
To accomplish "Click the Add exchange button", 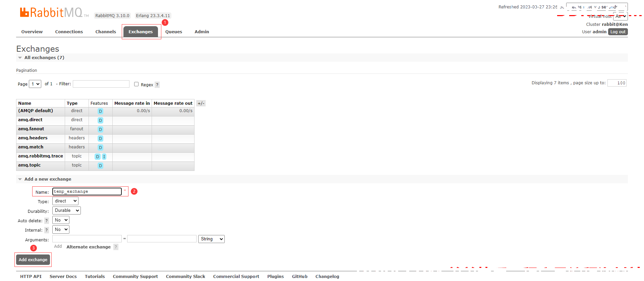I will pos(33,260).
